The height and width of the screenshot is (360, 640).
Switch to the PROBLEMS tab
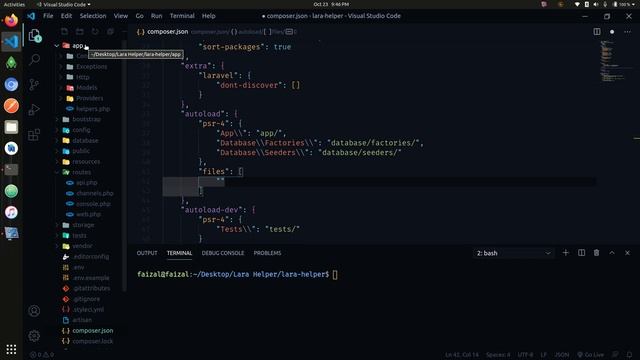click(x=267, y=253)
